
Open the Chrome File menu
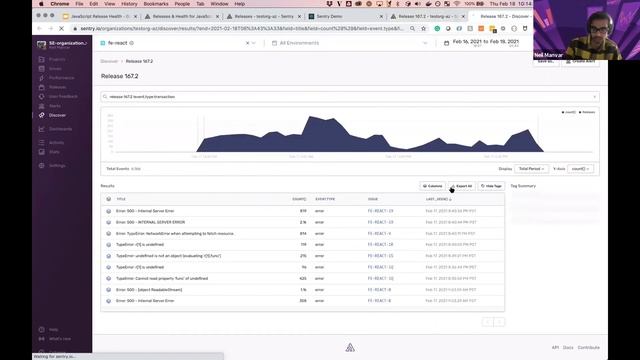coord(79,4)
